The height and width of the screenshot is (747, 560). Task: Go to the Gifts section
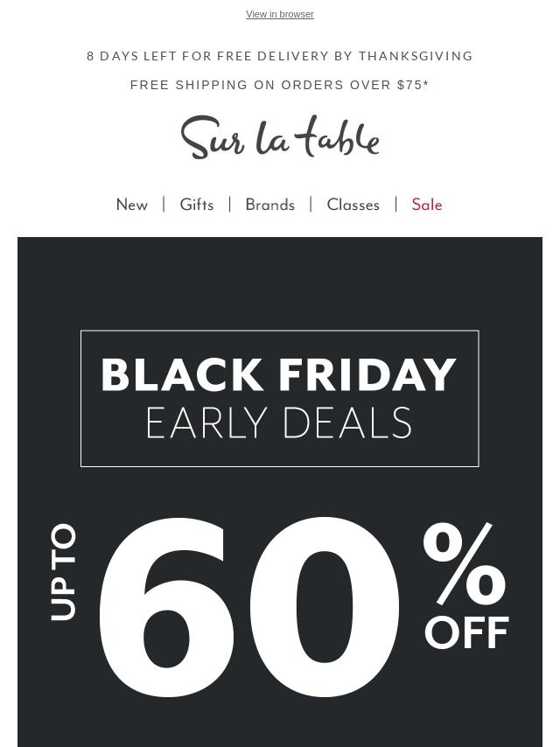pyautogui.click(x=197, y=205)
